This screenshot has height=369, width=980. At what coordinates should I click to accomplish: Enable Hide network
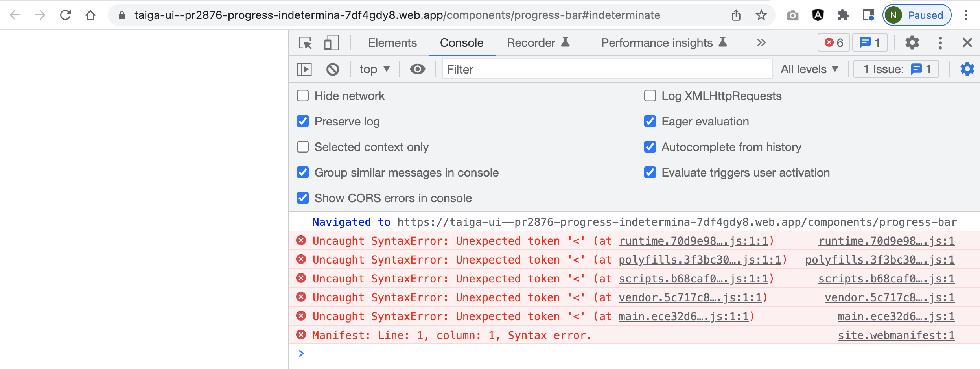point(302,96)
